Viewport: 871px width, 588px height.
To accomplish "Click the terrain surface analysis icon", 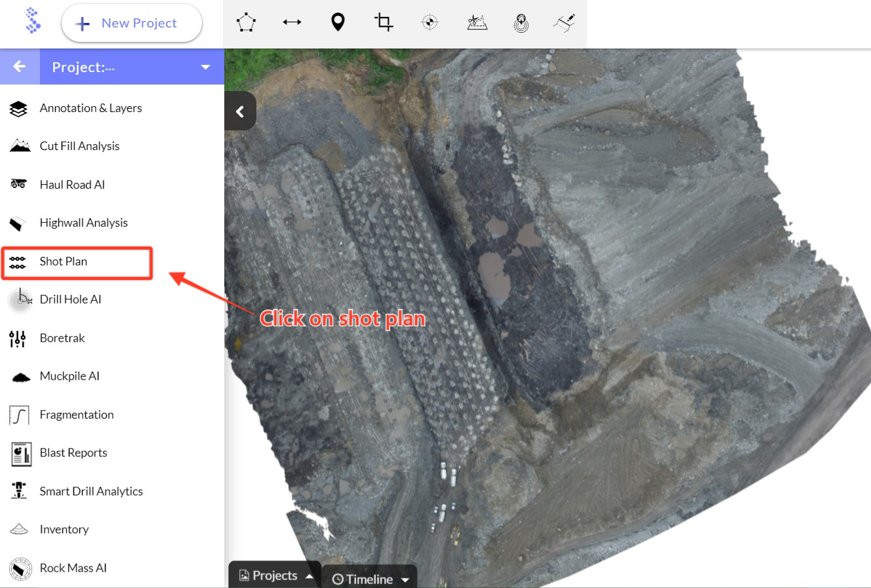I will tap(477, 23).
